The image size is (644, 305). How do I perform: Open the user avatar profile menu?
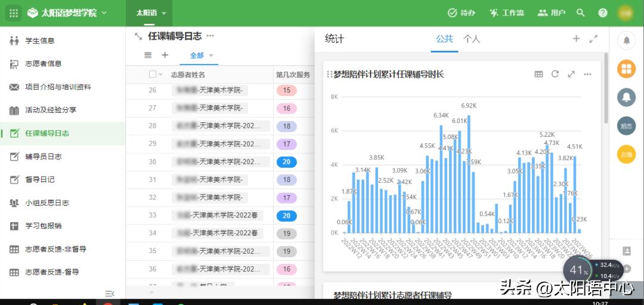(x=626, y=13)
